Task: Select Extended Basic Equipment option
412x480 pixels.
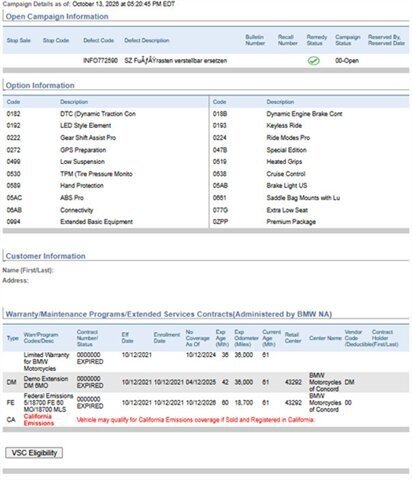Action: click(96, 222)
